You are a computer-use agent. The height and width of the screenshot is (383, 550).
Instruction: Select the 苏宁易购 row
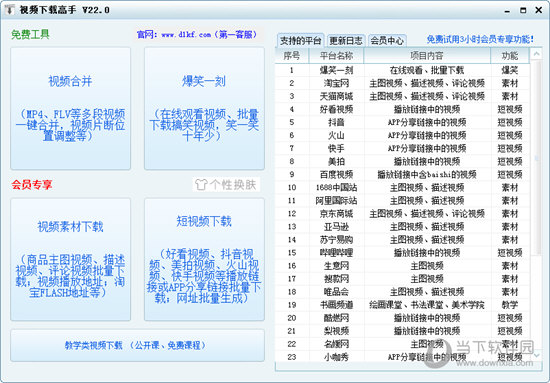[402, 240]
